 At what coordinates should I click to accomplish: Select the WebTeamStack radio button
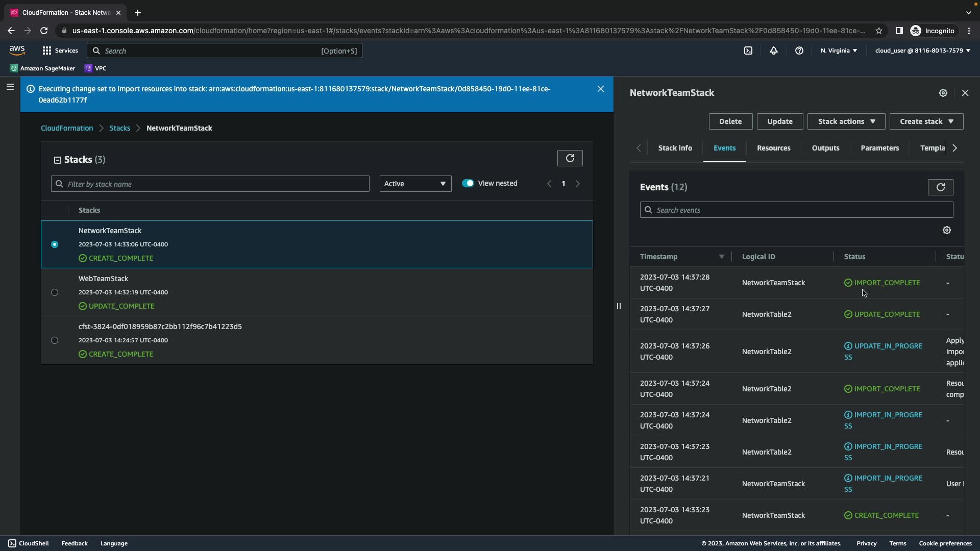click(55, 292)
